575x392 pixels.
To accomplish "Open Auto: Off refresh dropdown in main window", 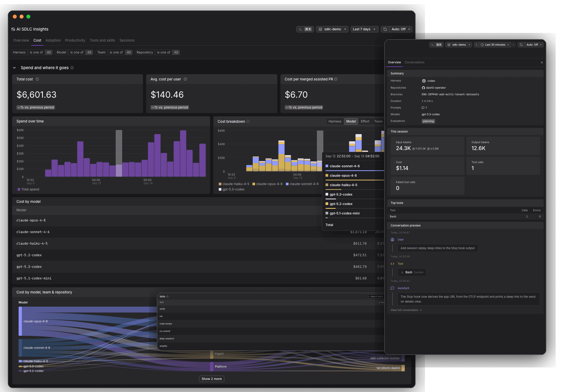I will 400,29.
